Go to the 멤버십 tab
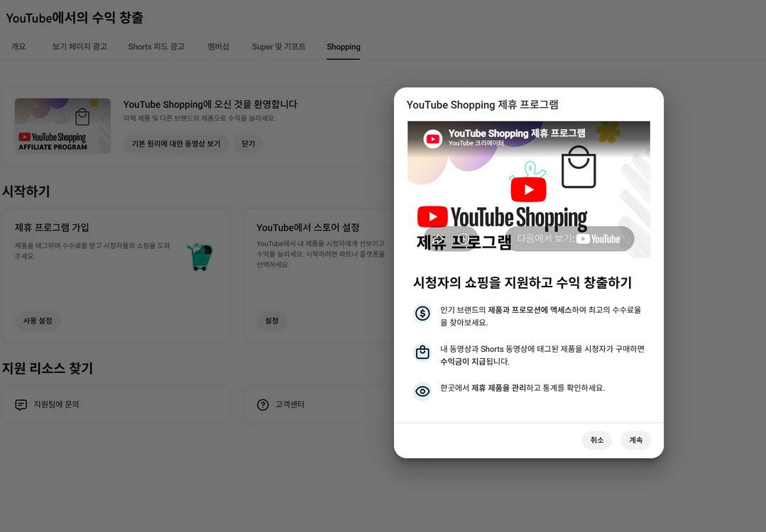Image resolution: width=766 pixels, height=532 pixels. 219,47
